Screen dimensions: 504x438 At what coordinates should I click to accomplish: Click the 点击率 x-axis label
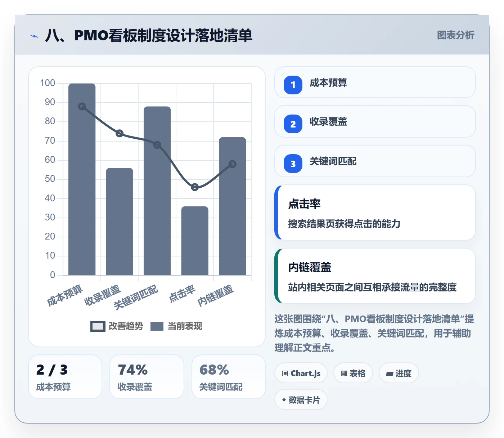(x=183, y=293)
